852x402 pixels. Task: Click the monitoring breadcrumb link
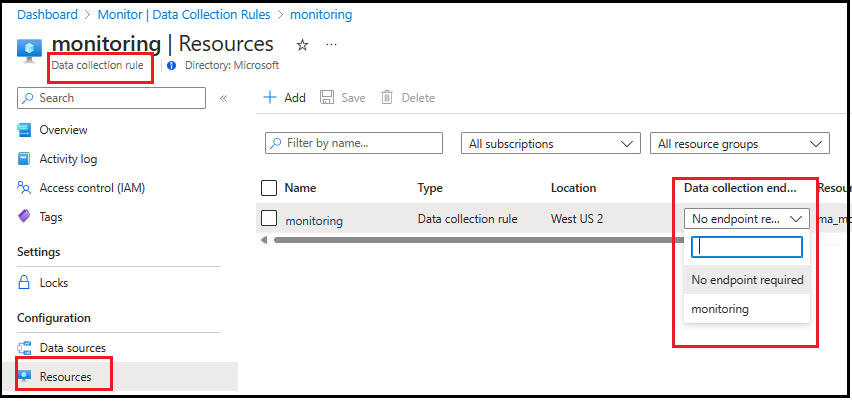321,15
